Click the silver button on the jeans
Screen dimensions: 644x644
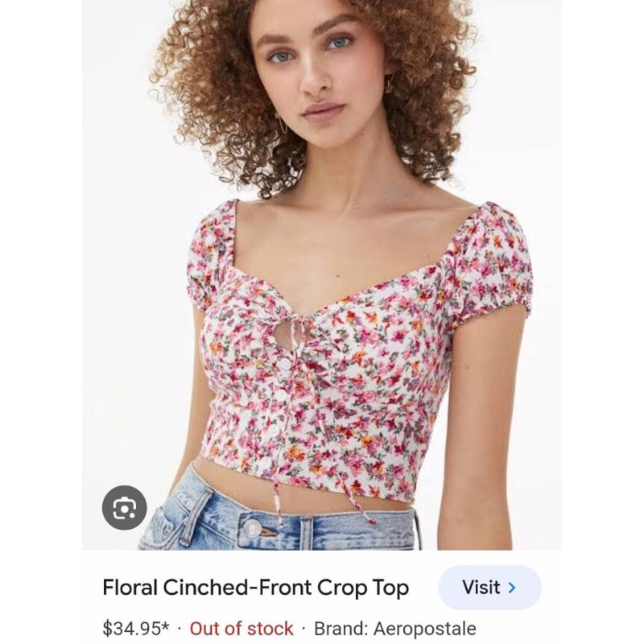253,529
